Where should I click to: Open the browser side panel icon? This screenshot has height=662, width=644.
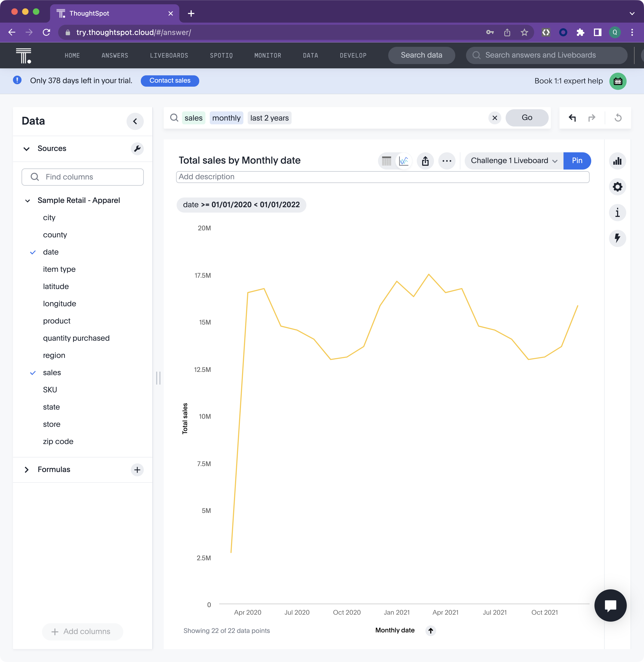pos(598,32)
